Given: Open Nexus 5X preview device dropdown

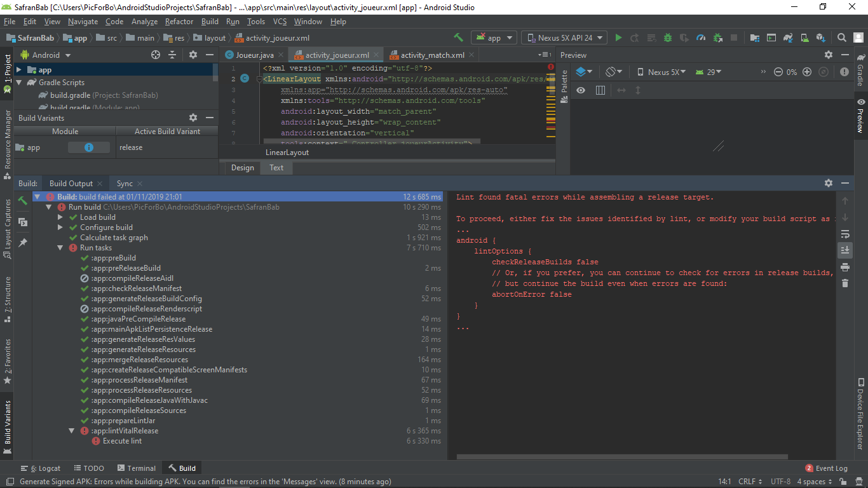Looking at the screenshot, I should coord(661,72).
